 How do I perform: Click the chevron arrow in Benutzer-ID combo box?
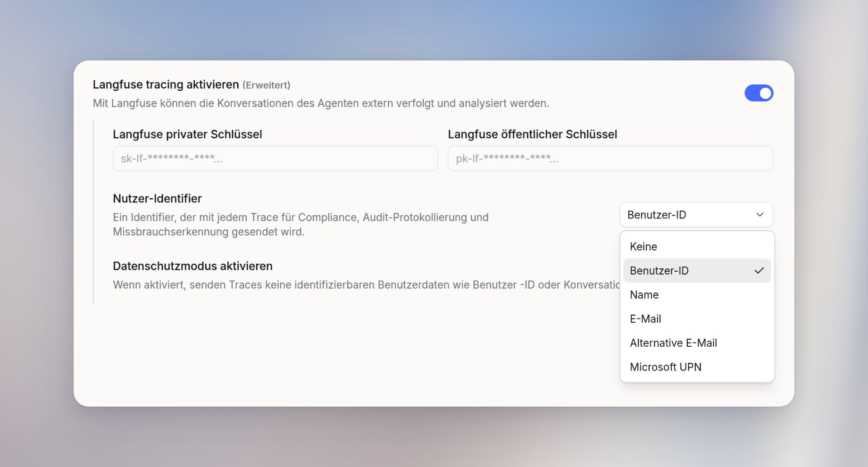tap(759, 215)
